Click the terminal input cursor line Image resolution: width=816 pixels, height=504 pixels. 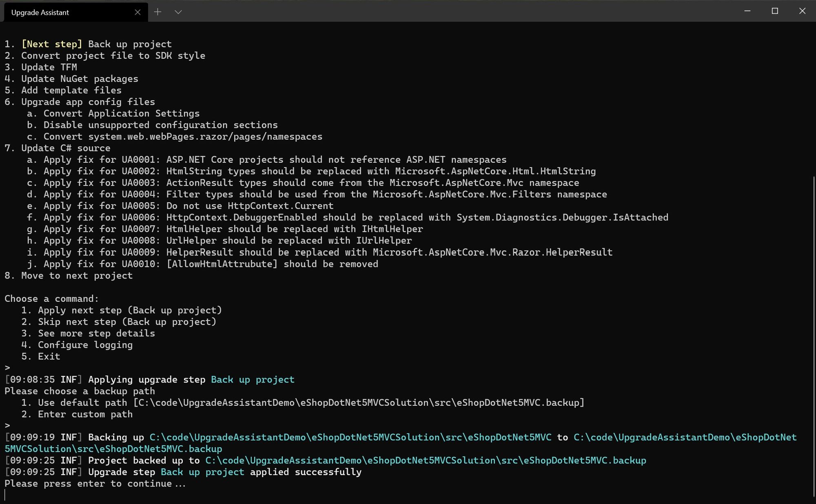[7, 495]
